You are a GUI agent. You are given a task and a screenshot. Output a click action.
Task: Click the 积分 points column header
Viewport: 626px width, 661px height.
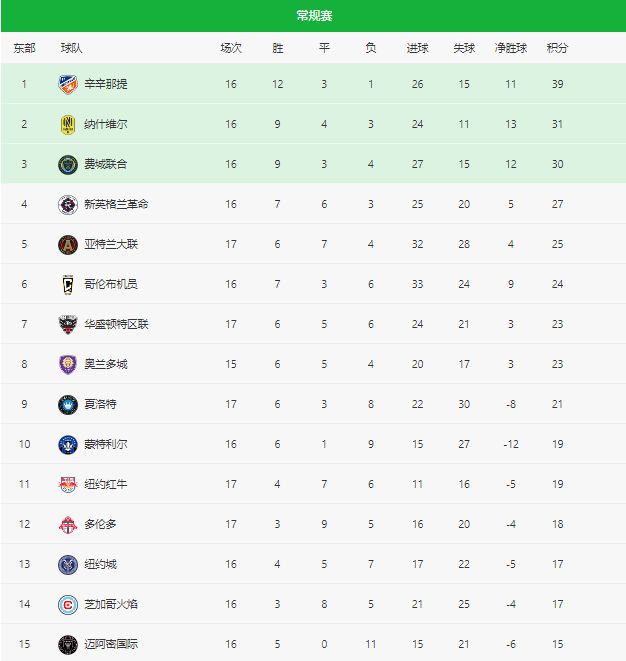(x=557, y=48)
